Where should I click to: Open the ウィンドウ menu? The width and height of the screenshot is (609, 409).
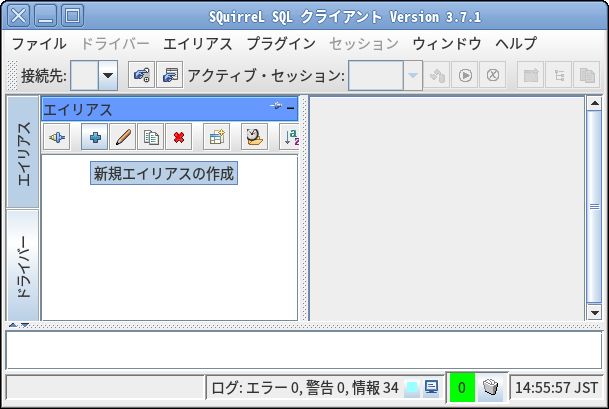pos(447,44)
